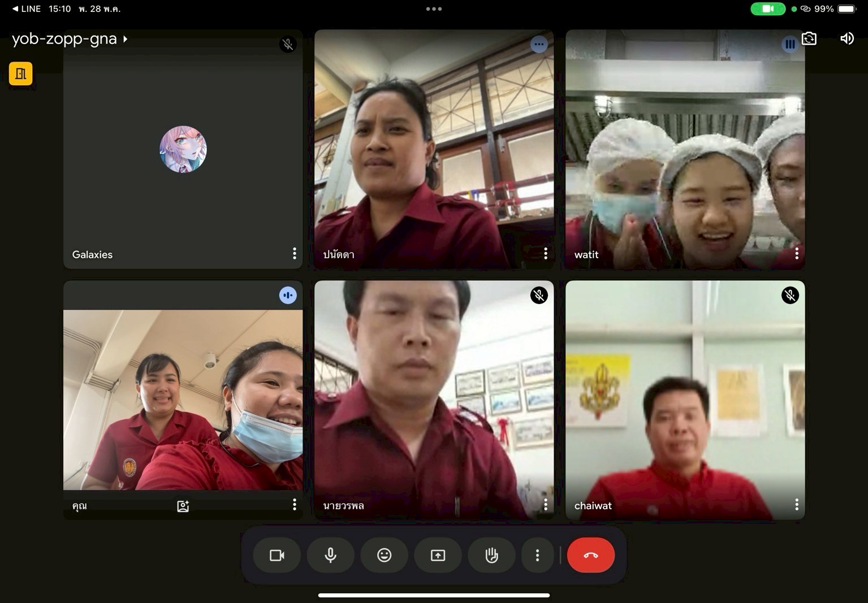This screenshot has height=603, width=868.
Task: Open options menu on chaiwat tile
Action: click(797, 504)
